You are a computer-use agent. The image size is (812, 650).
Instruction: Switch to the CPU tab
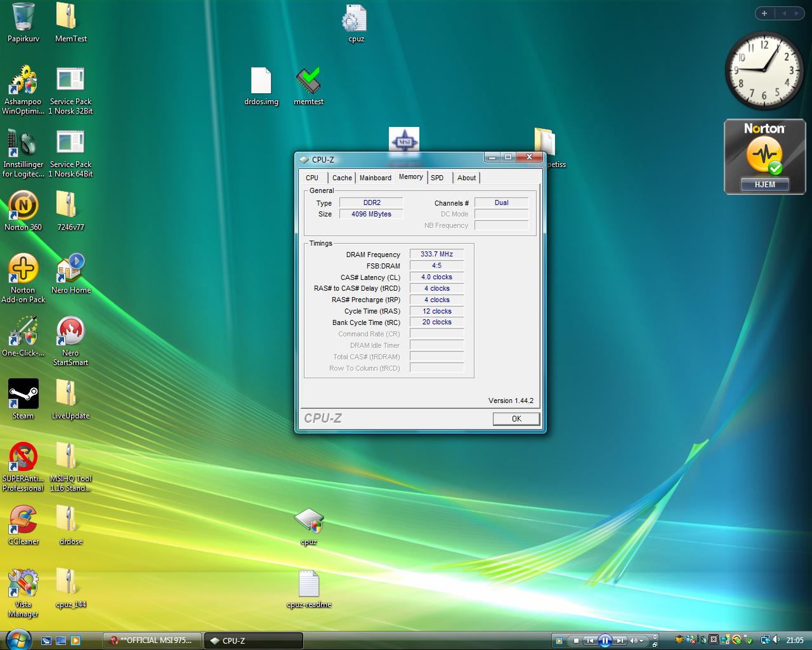(312, 178)
